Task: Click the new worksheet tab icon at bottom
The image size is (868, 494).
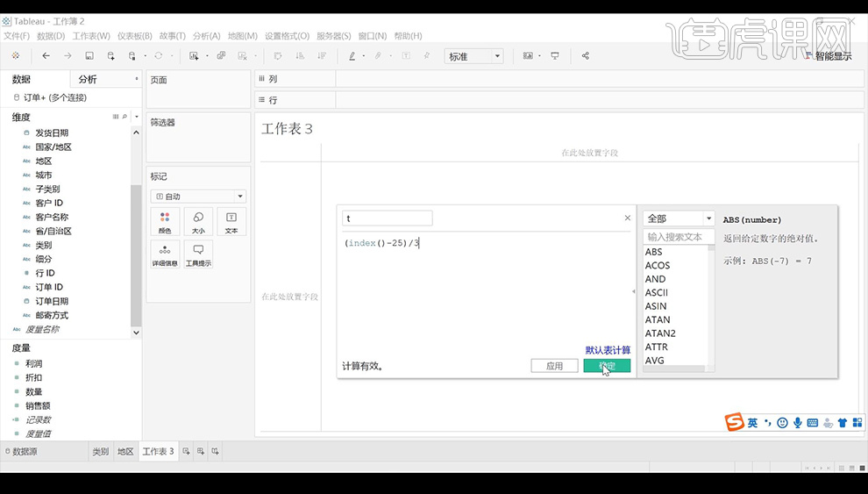Action: click(187, 451)
